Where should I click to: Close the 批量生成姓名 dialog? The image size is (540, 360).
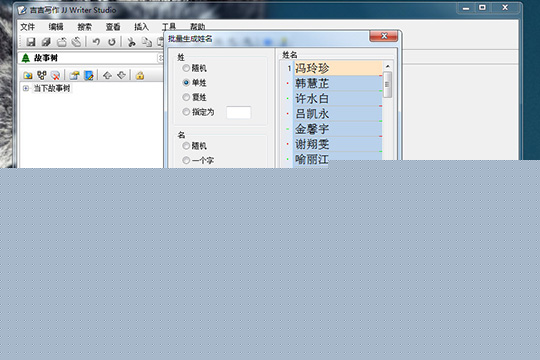point(384,36)
